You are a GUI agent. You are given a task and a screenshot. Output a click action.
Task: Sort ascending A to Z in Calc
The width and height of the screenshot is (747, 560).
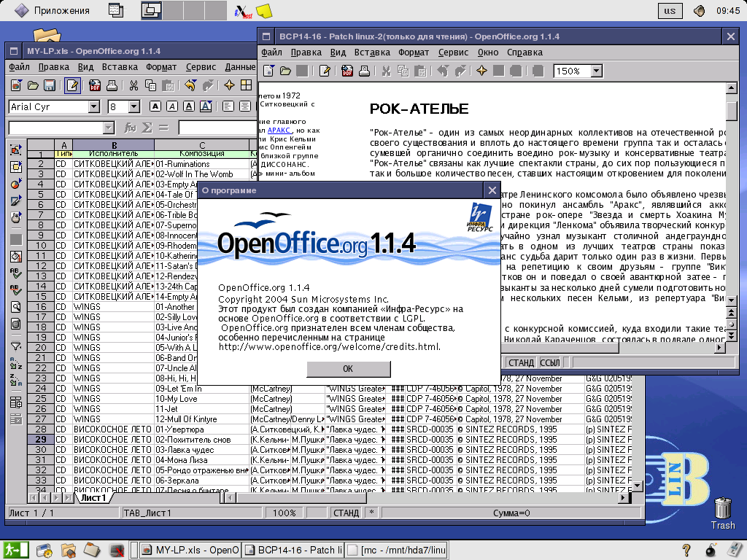16,363
